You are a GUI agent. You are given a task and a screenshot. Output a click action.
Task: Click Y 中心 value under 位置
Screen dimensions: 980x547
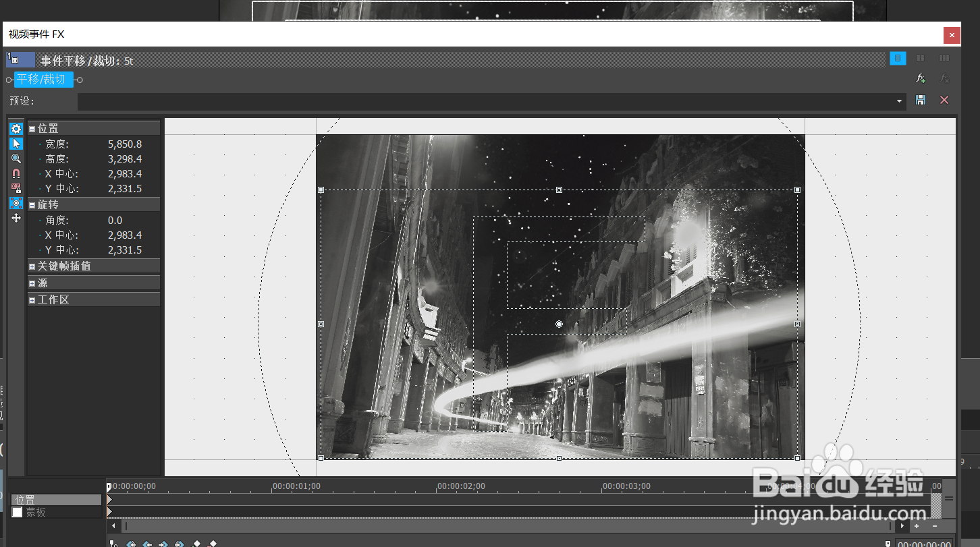(125, 189)
